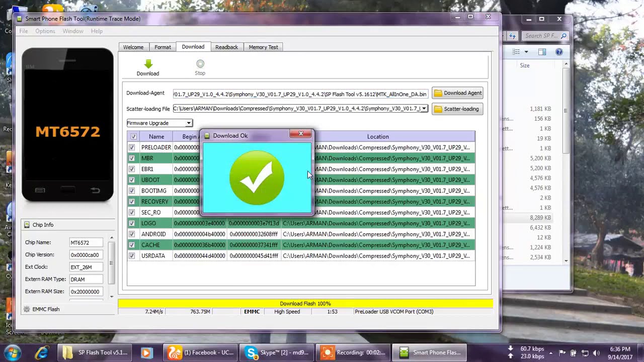The width and height of the screenshot is (644, 362).
Task: Open the Window menu
Action: [73, 31]
